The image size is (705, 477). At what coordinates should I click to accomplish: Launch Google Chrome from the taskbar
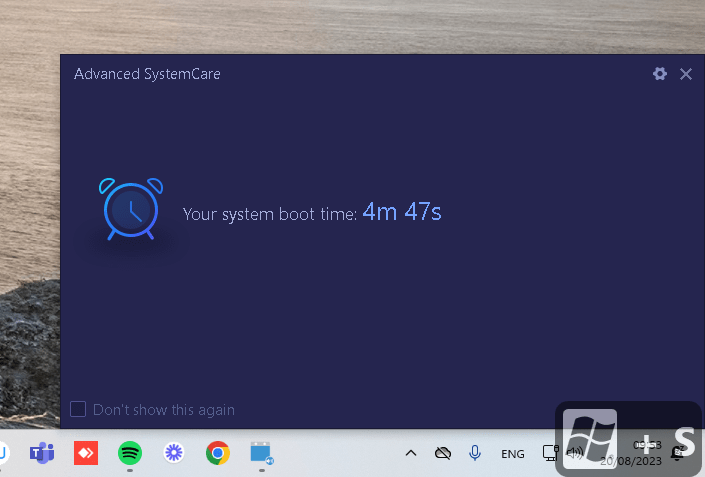point(218,453)
